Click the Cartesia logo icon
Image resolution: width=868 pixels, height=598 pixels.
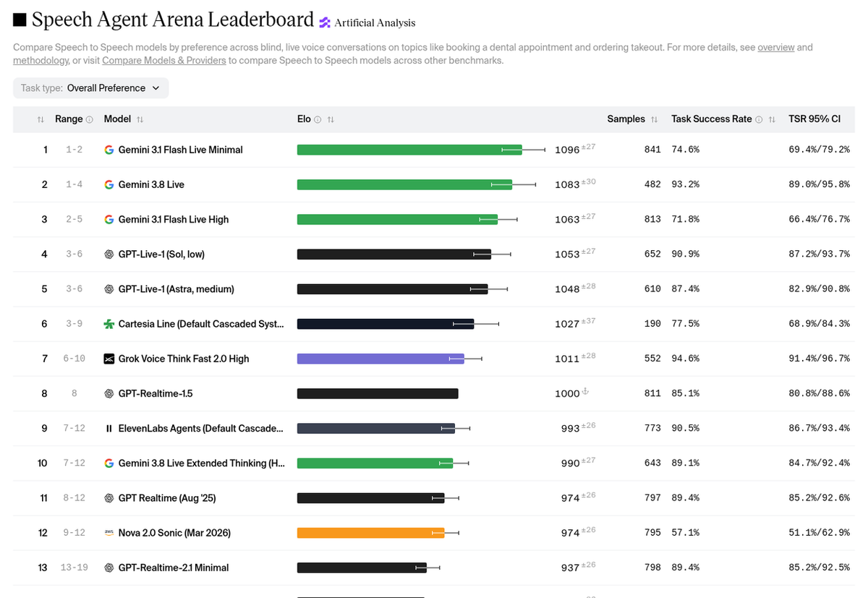tap(109, 324)
